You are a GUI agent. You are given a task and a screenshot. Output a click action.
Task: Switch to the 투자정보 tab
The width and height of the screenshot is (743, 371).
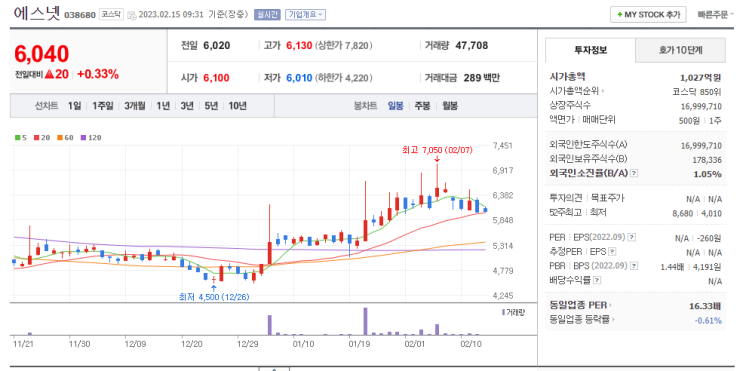pos(590,50)
